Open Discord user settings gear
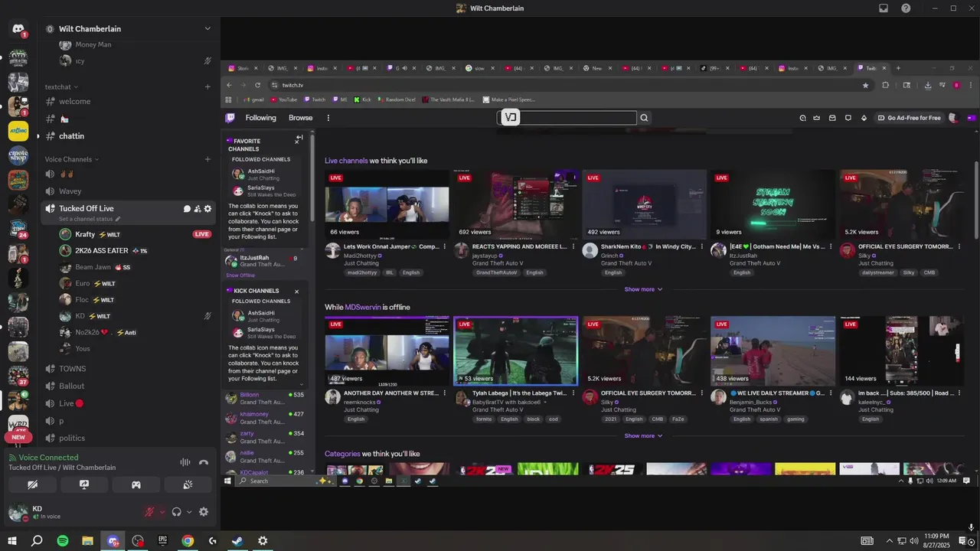This screenshot has height=551, width=980. [204, 512]
